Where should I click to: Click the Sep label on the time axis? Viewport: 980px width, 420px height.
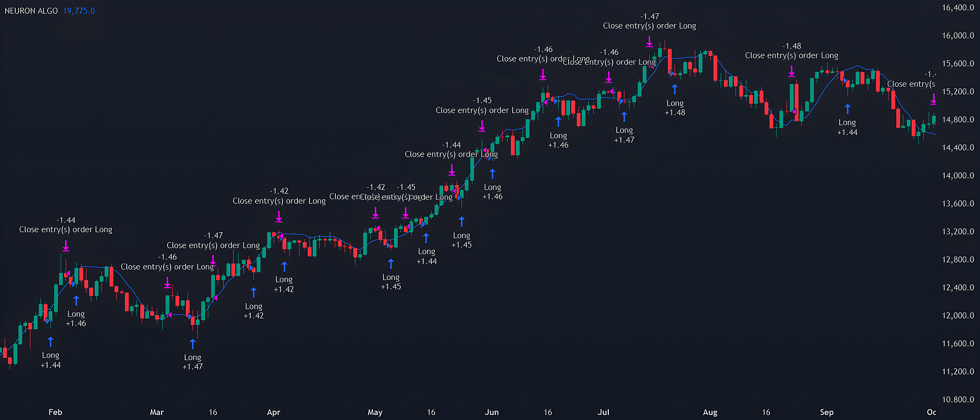tap(827, 412)
